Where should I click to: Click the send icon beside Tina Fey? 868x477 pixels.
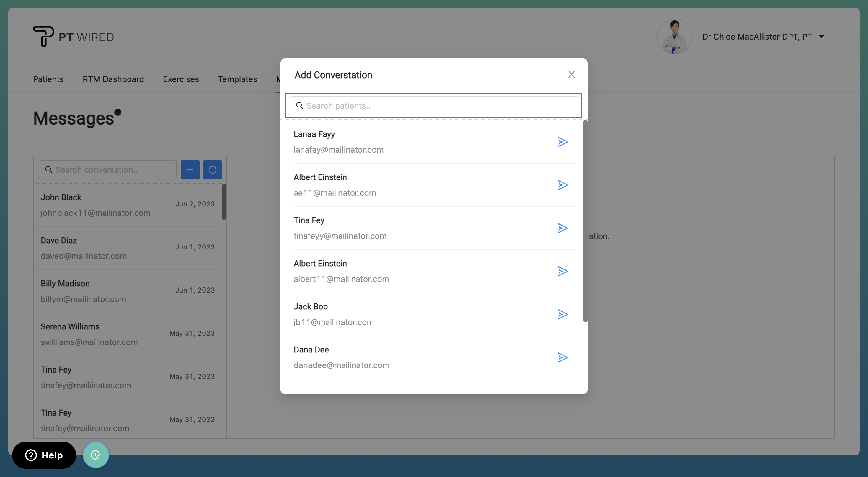563,228
